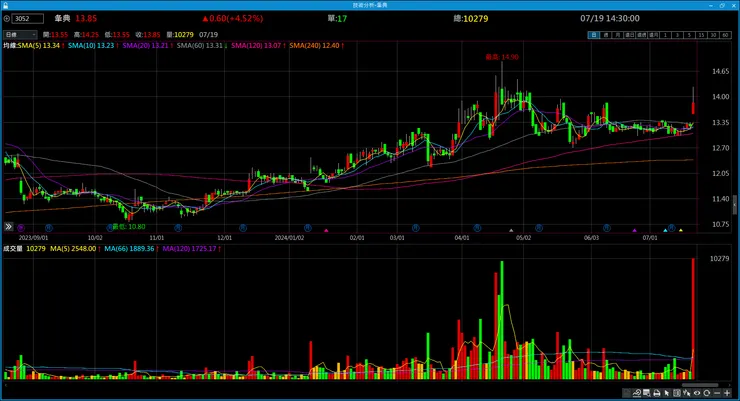Toggle the eye visibility icon in bottom toolbar
Image resolution: width=740 pixels, height=401 pixels.
click(697, 393)
